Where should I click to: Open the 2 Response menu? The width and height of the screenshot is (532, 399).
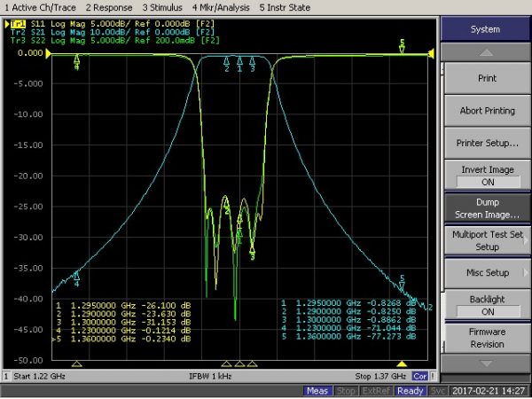[x=109, y=7]
